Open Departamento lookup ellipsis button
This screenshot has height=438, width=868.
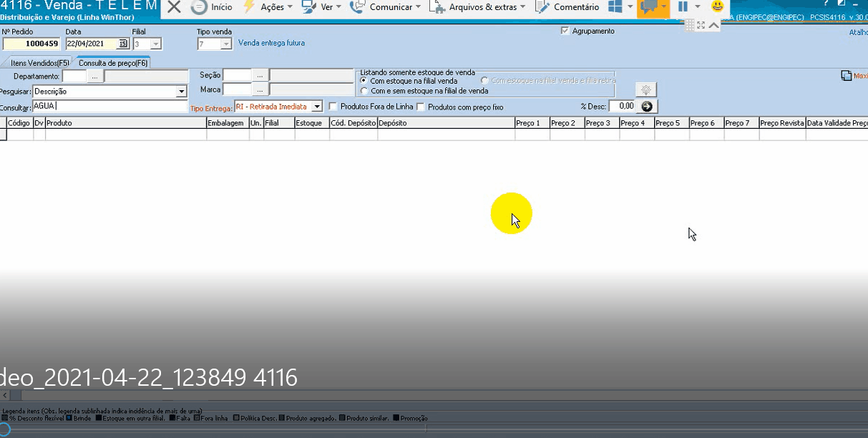[x=94, y=76]
